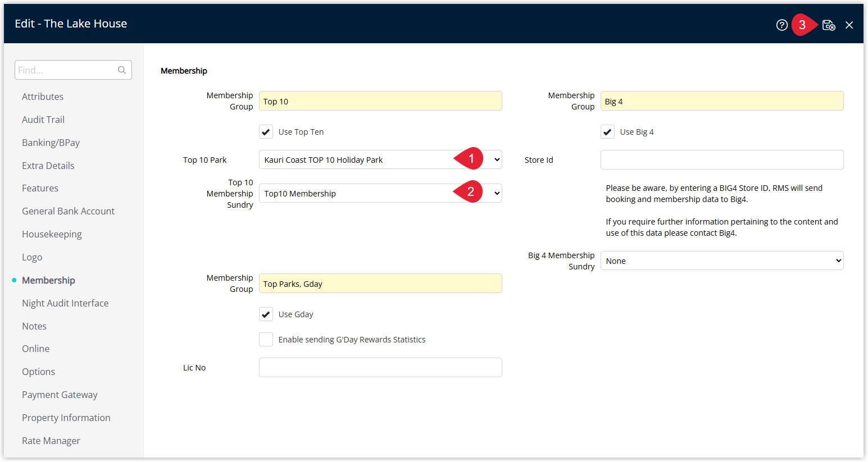Click the Use Gday label text

point(296,314)
